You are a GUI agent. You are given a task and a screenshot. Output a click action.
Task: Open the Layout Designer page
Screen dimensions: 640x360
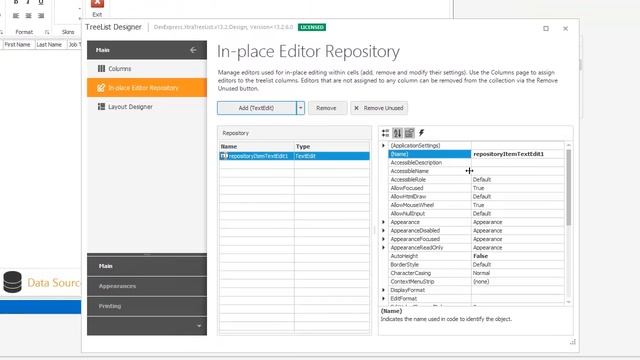click(x=147, y=107)
